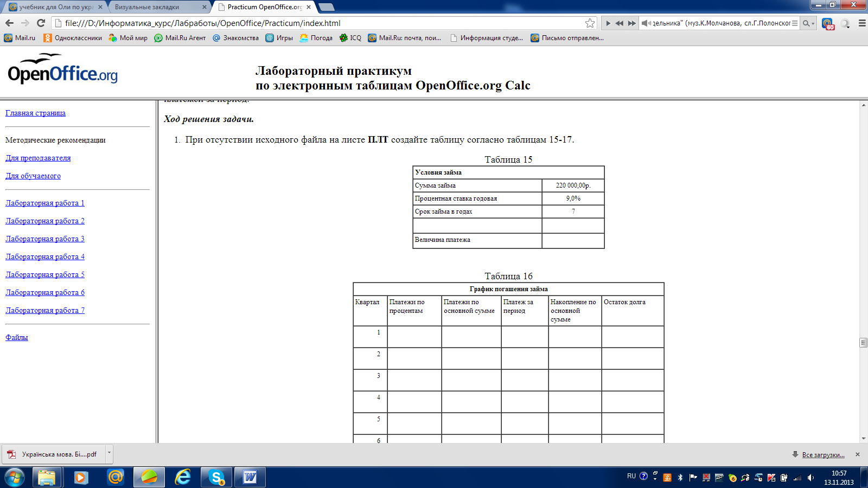Image resolution: width=868 pixels, height=488 pixels.
Task: Skip to previous track in music toolbar
Action: (x=619, y=23)
